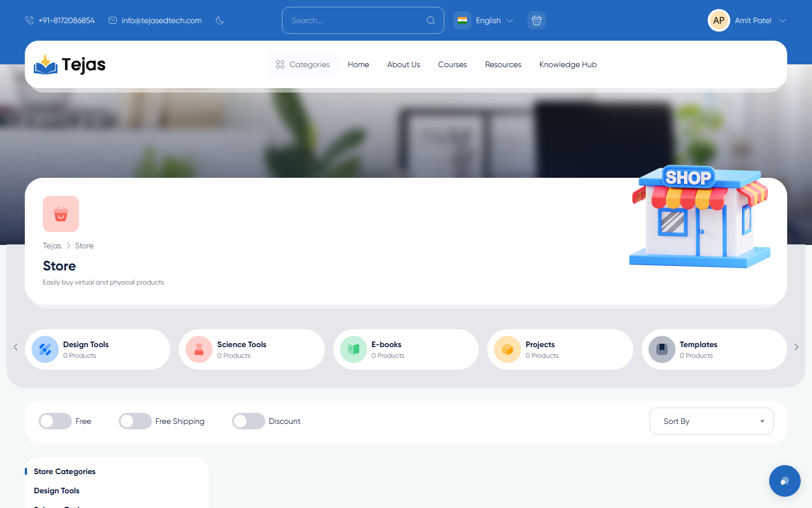Expand the English language dropdown
The height and width of the screenshot is (508, 812).
(x=495, y=20)
